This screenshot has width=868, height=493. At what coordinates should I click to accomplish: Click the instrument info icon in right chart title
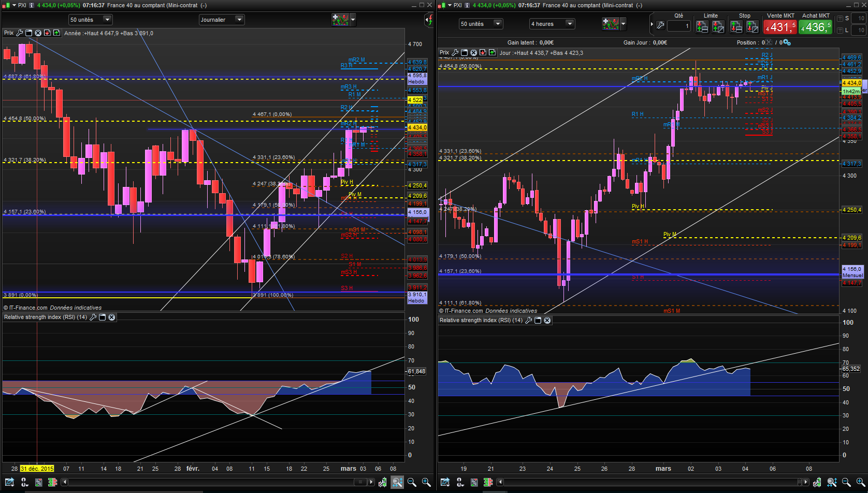468,5
